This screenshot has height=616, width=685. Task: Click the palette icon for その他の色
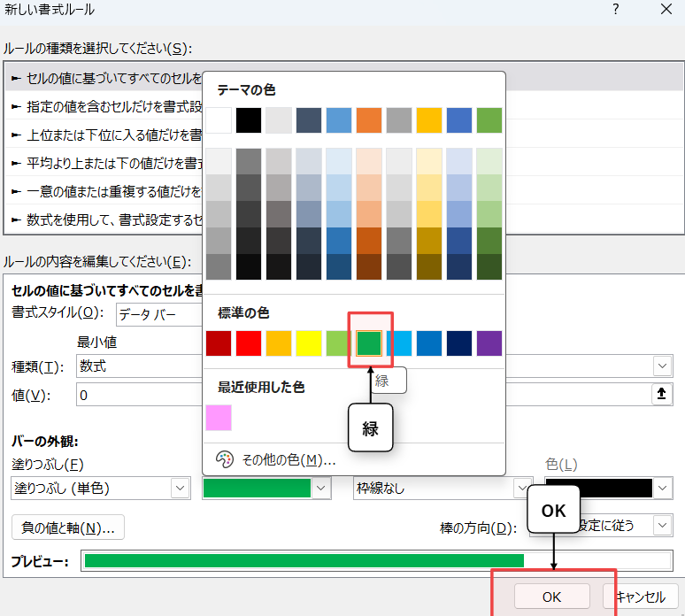pos(225,459)
